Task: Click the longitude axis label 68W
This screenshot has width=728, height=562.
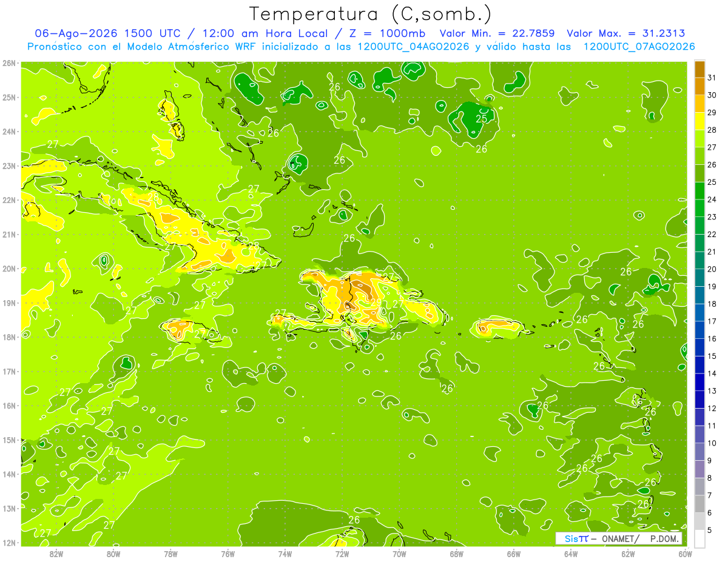Action: point(456,554)
